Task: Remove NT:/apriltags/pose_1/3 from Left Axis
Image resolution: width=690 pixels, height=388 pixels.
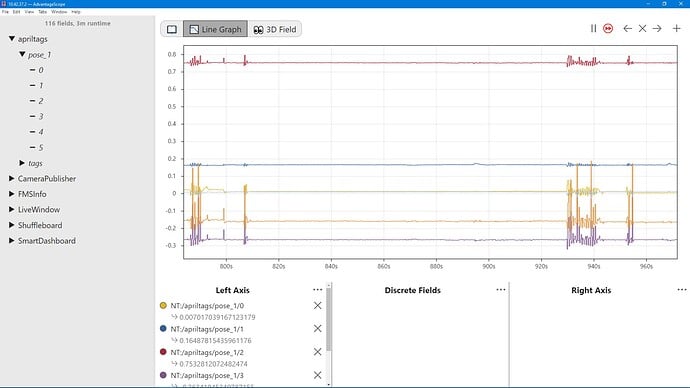Action: (317, 375)
